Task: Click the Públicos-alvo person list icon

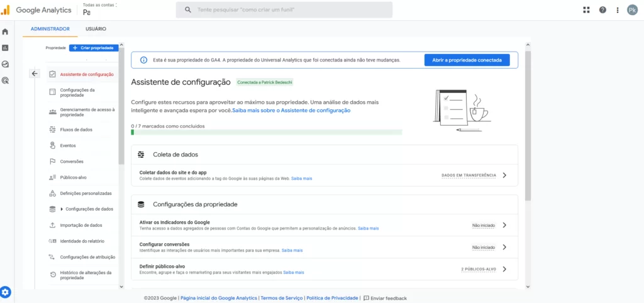Action: point(52,177)
